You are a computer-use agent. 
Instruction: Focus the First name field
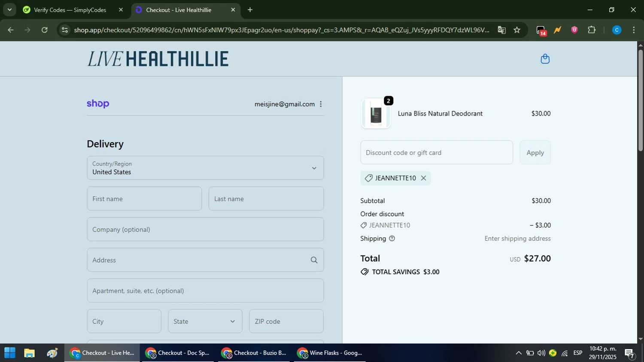[144, 198]
